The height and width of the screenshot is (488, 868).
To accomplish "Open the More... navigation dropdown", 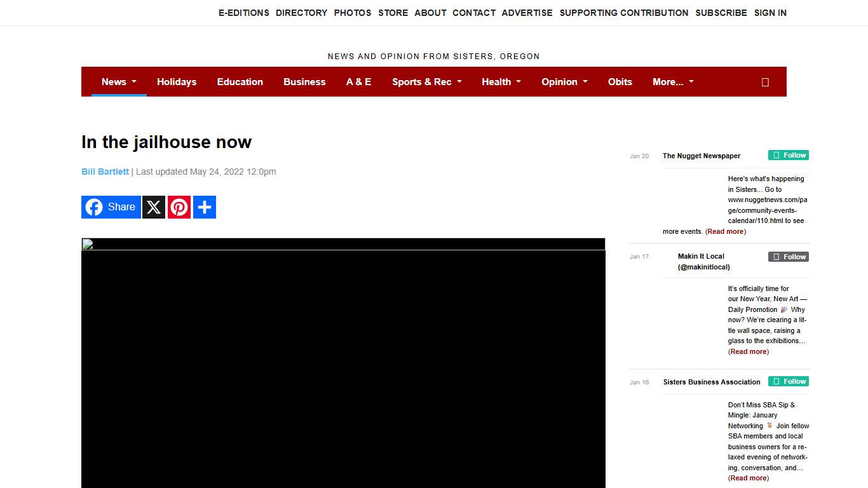I will click(673, 82).
